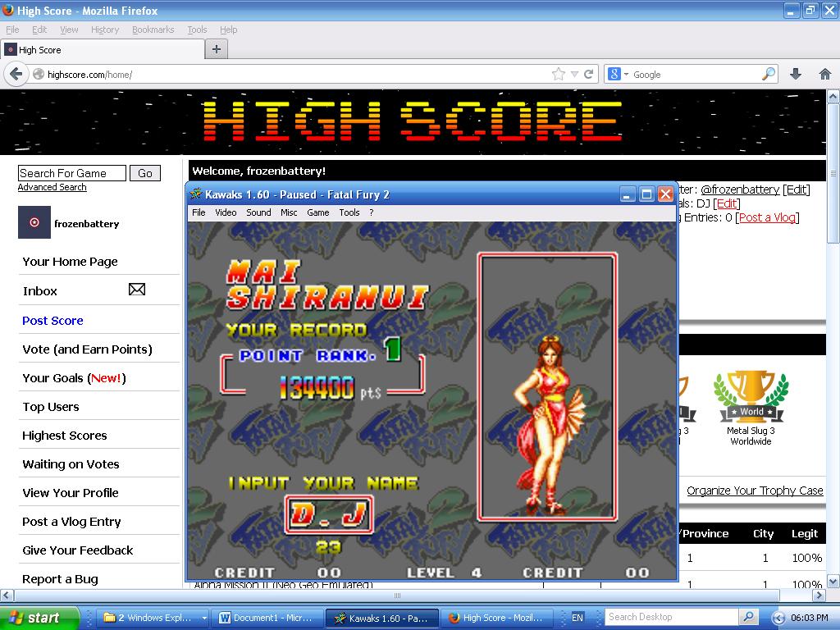Click the Desktop search magnifier in the taskbar
Screen dimensions: 840x630
coord(748,617)
